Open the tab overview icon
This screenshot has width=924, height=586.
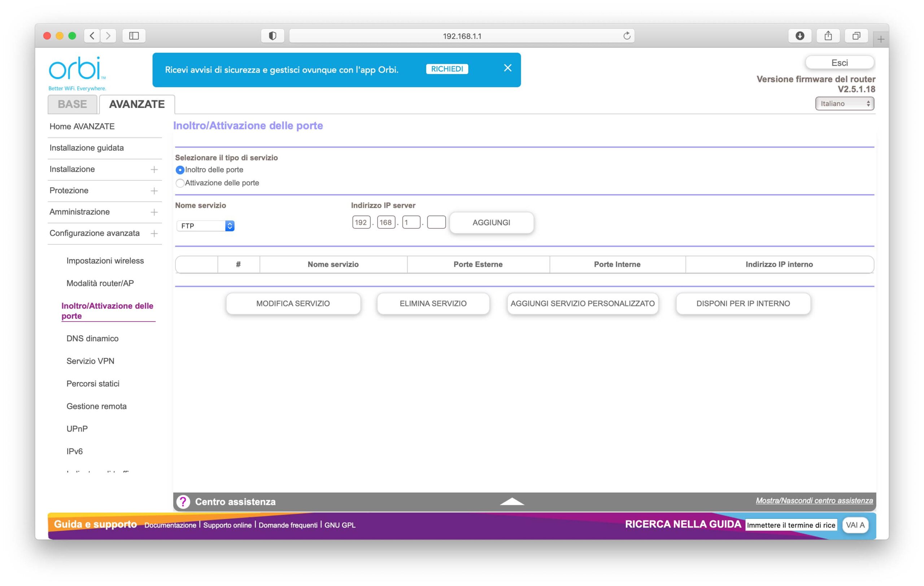point(856,36)
